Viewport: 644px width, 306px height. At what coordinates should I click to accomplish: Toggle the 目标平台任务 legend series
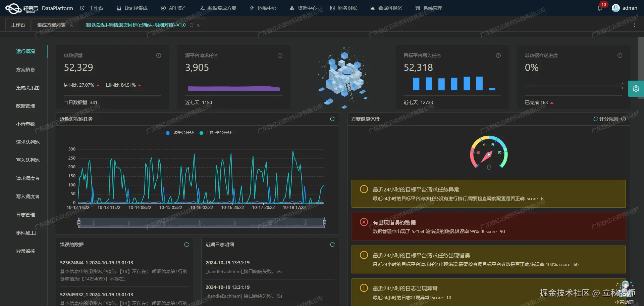(x=215, y=133)
